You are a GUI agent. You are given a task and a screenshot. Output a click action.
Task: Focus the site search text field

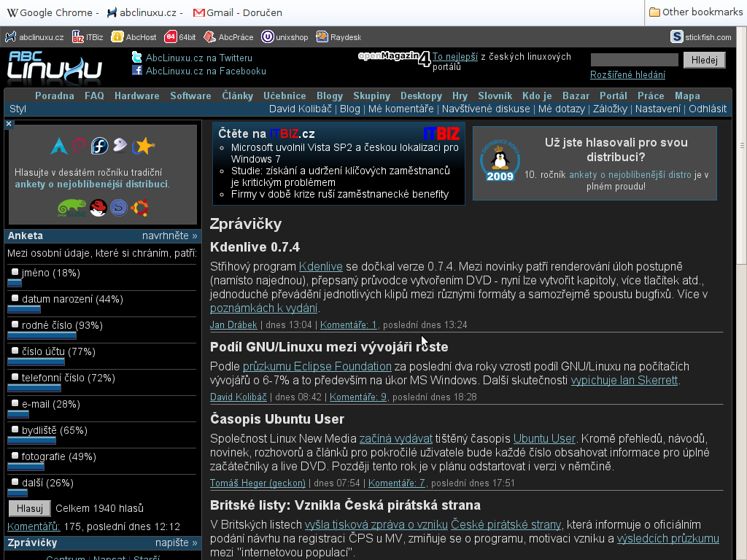[x=634, y=60]
